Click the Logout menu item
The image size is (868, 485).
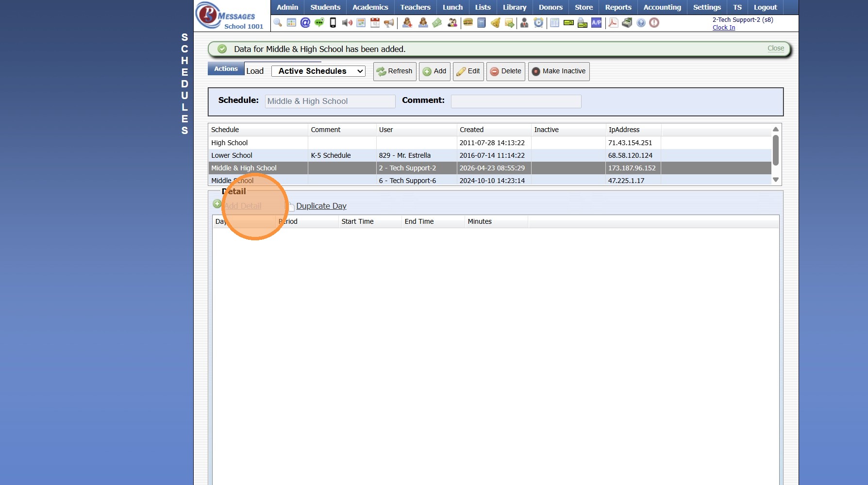pyautogui.click(x=766, y=7)
